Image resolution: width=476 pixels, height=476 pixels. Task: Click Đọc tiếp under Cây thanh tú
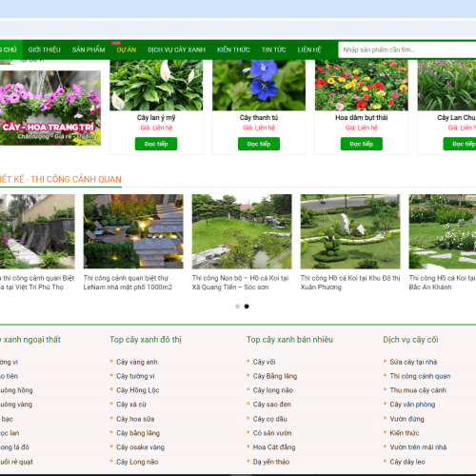point(259,144)
